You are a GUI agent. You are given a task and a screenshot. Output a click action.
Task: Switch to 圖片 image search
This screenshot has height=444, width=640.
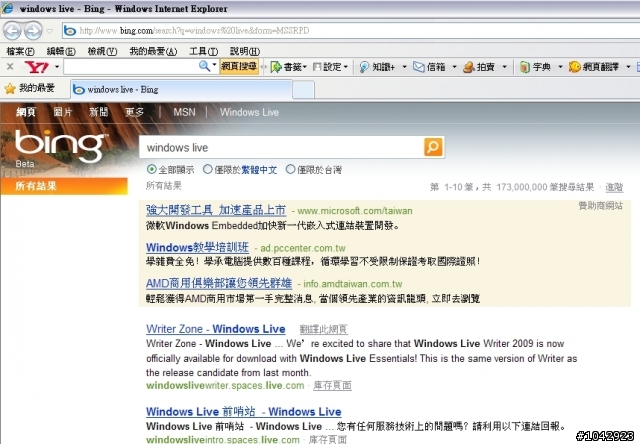62,112
